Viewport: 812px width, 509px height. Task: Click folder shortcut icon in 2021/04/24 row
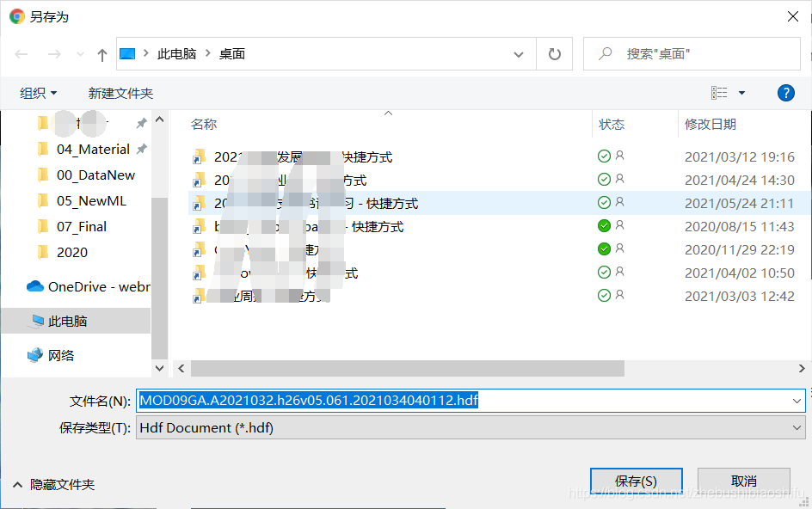(199, 179)
